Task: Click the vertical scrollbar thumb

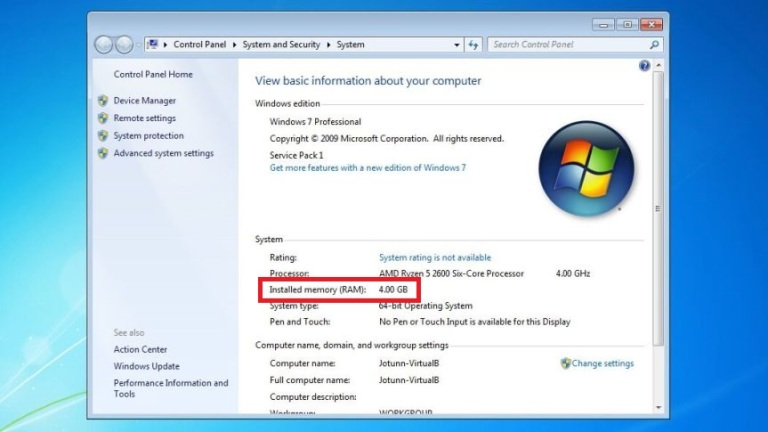Action: 658,209
